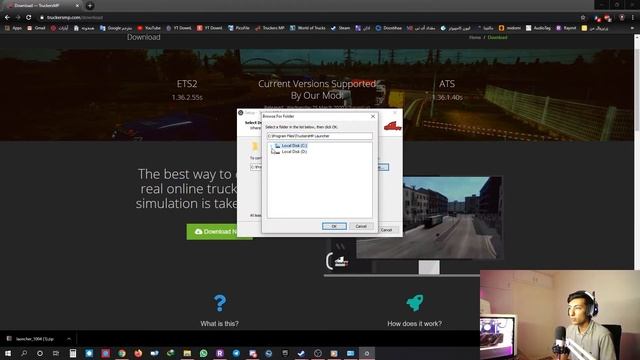Open the Steam bookmark
The width and height of the screenshot is (640, 360).
coord(340,28)
